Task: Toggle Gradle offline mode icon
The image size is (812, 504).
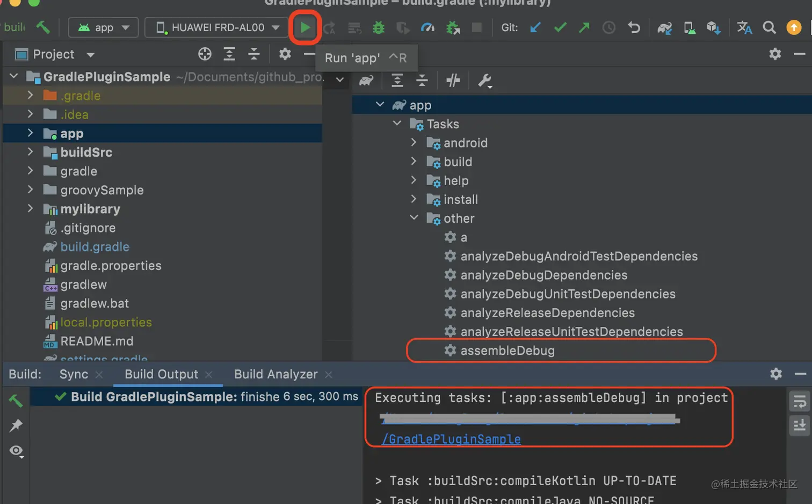Action: pos(453,81)
